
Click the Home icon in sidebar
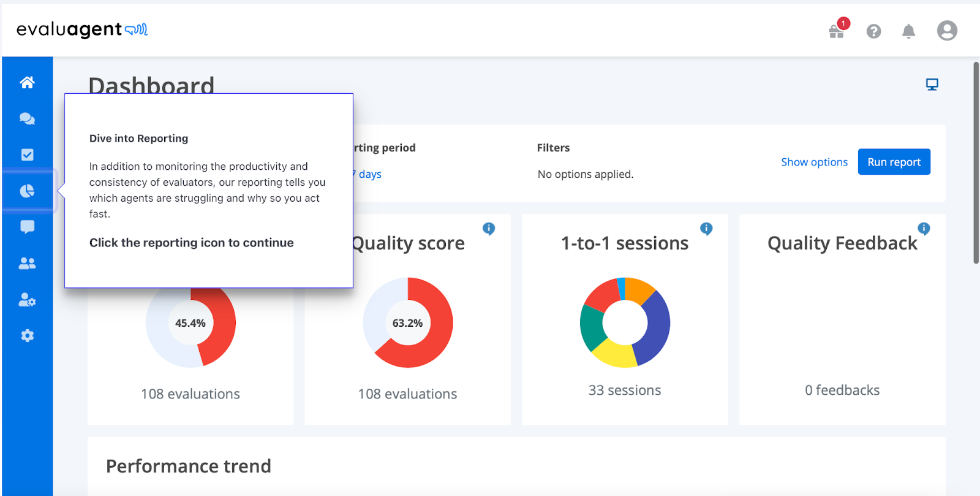[27, 82]
